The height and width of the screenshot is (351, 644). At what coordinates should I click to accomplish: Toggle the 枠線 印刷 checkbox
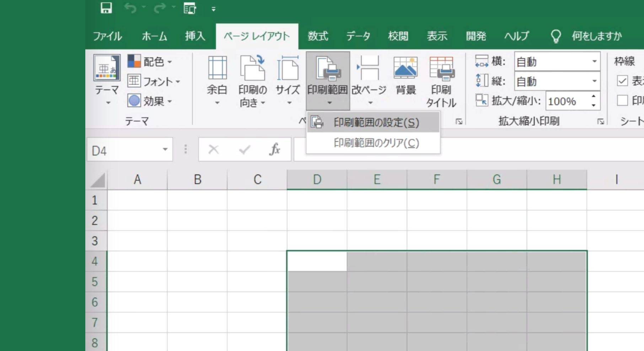tap(622, 101)
